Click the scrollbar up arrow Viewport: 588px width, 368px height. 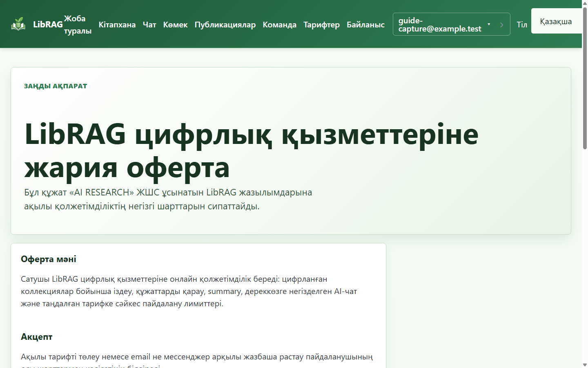point(585,3)
